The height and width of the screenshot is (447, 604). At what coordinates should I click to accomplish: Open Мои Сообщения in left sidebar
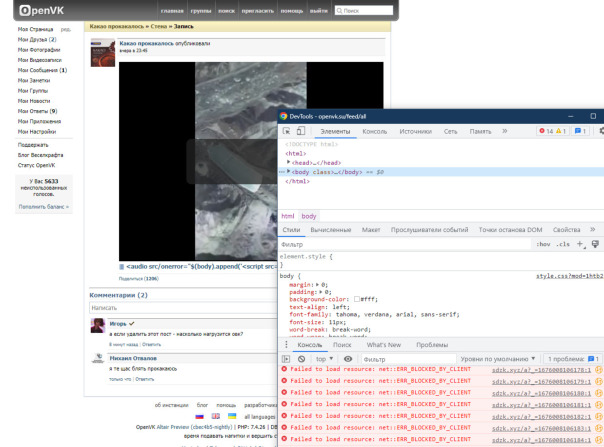click(42, 70)
